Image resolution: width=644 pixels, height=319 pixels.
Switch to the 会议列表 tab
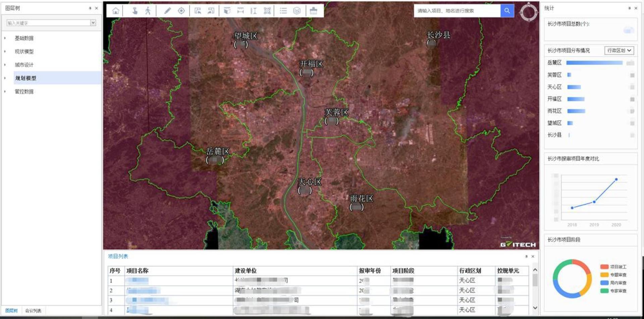[33, 311]
